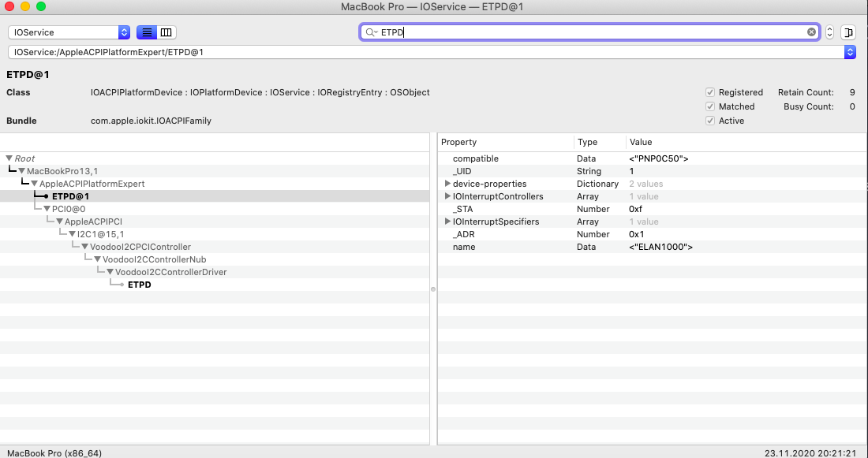Switch to the list outline view icon

click(x=147, y=32)
